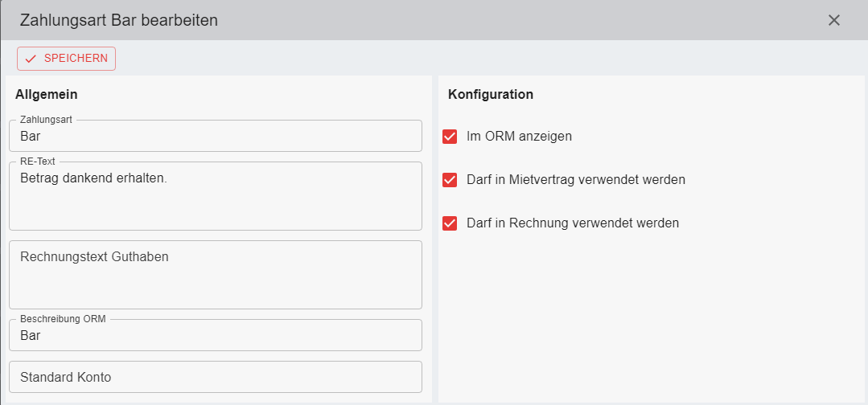Click the Allgemein section heading
868x405 pixels.
point(47,94)
